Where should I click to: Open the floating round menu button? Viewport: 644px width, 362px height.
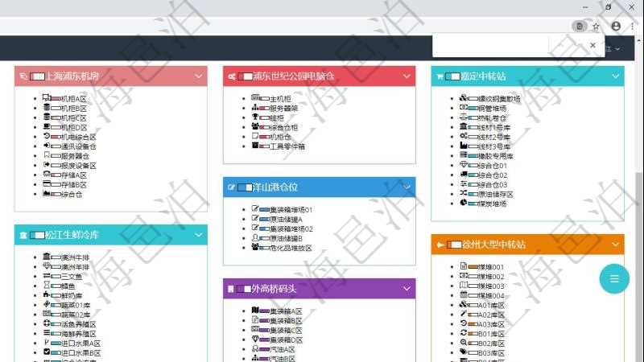[614, 279]
